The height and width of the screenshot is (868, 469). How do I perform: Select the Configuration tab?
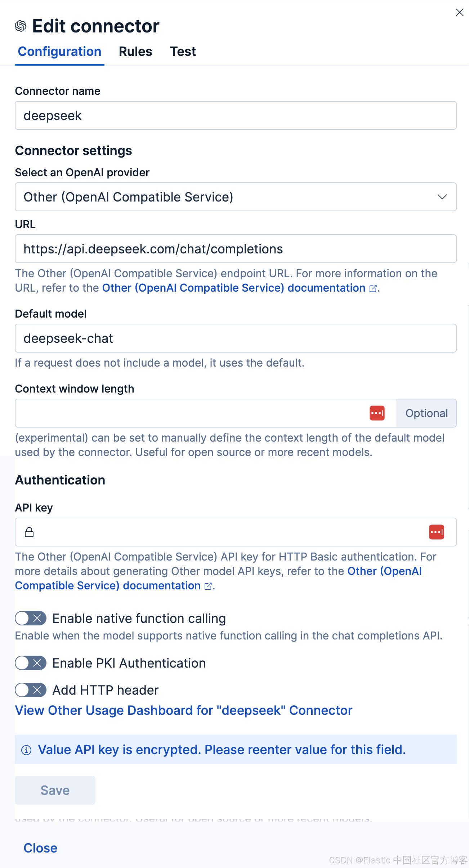[x=60, y=52]
